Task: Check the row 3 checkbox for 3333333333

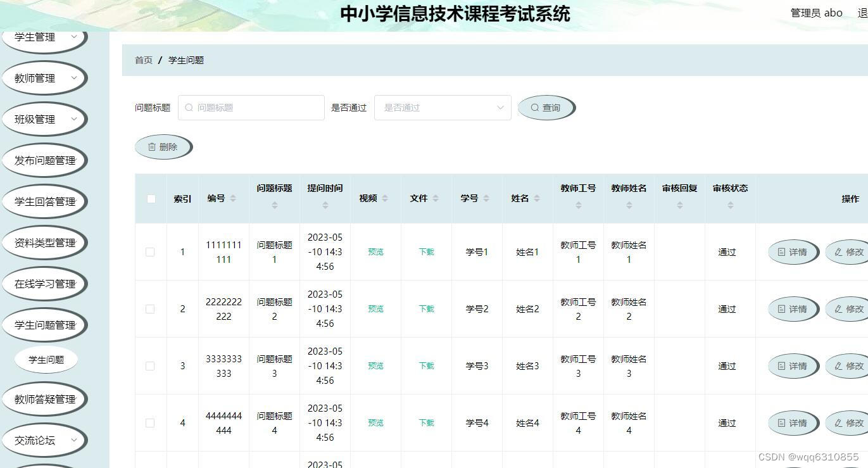Action: point(150,365)
